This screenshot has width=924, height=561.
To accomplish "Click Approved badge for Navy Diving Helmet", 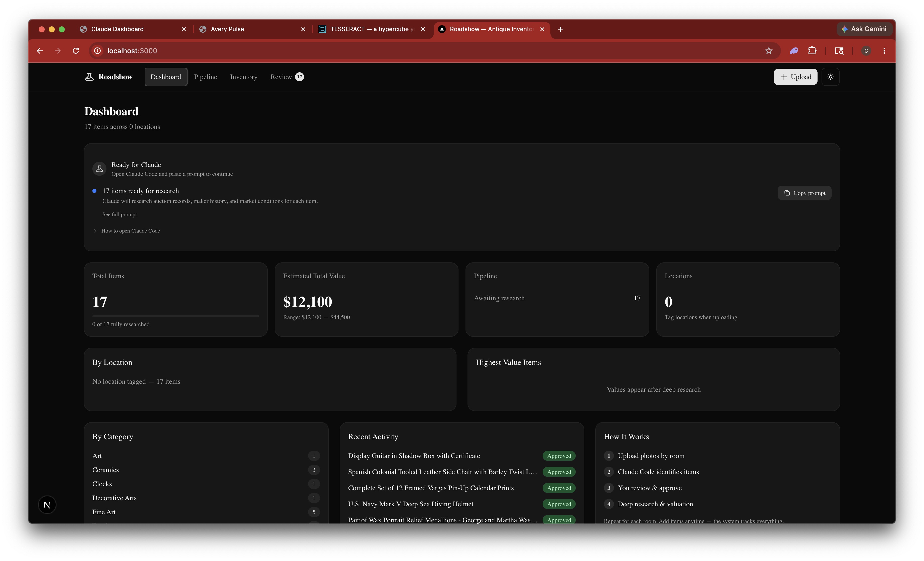I will click(559, 504).
